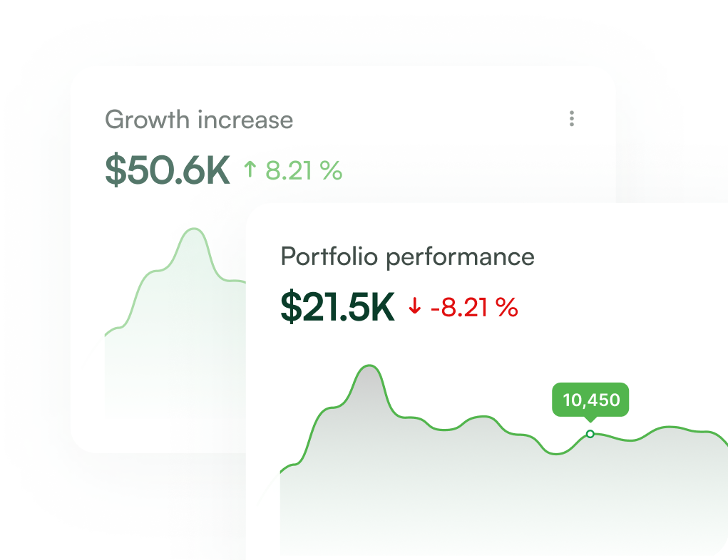Click the percent sign after green 8.21
This screenshot has height=560, width=728.
pyautogui.click(x=331, y=170)
